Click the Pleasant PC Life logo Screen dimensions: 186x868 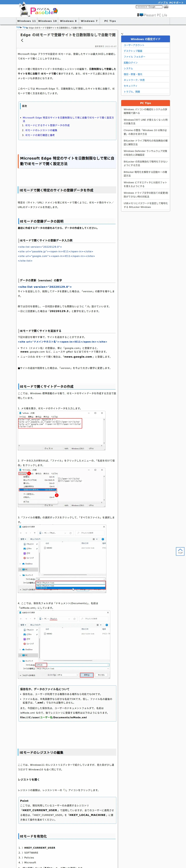(152, 15)
